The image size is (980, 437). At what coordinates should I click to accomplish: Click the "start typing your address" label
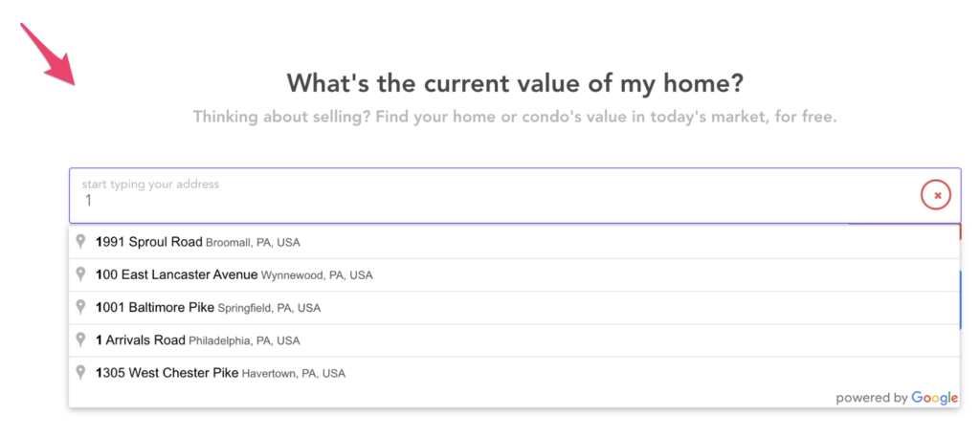150,184
